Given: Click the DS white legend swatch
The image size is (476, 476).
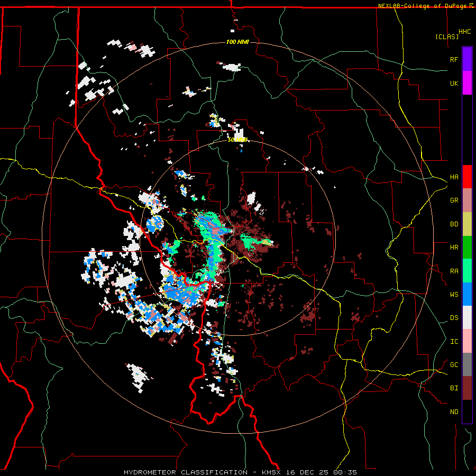Looking at the screenshot, I should point(467,317).
